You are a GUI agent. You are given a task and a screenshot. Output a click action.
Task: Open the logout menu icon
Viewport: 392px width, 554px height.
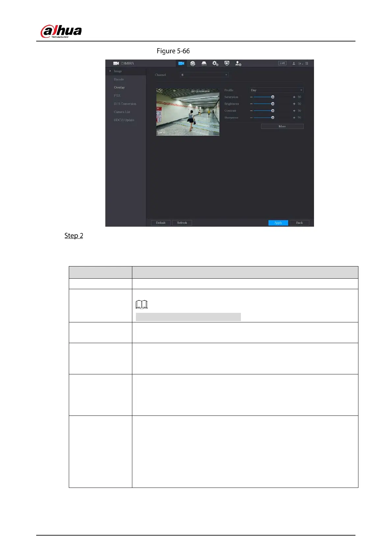[x=301, y=63]
